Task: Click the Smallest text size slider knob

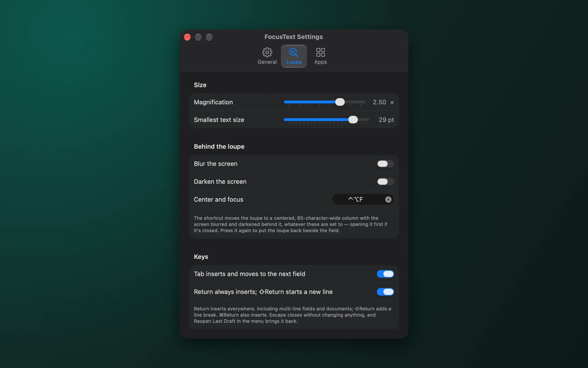Action: coord(353,120)
